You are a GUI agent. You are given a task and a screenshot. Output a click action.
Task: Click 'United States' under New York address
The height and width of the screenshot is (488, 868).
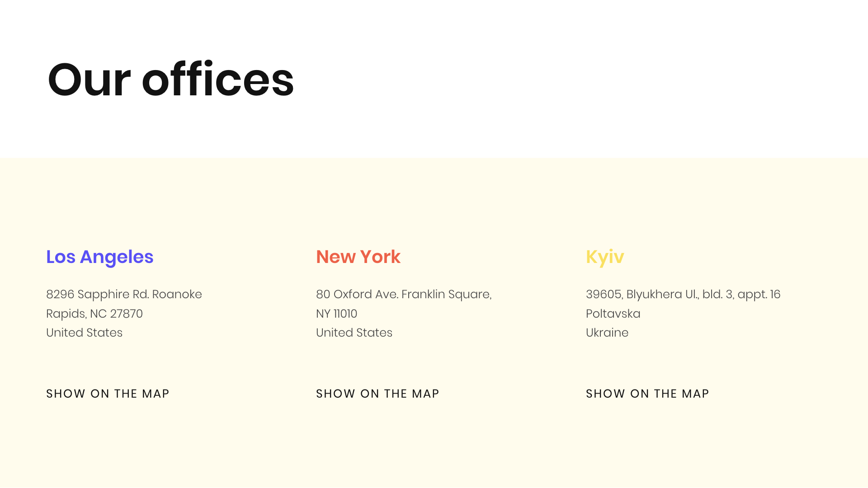pyautogui.click(x=354, y=333)
